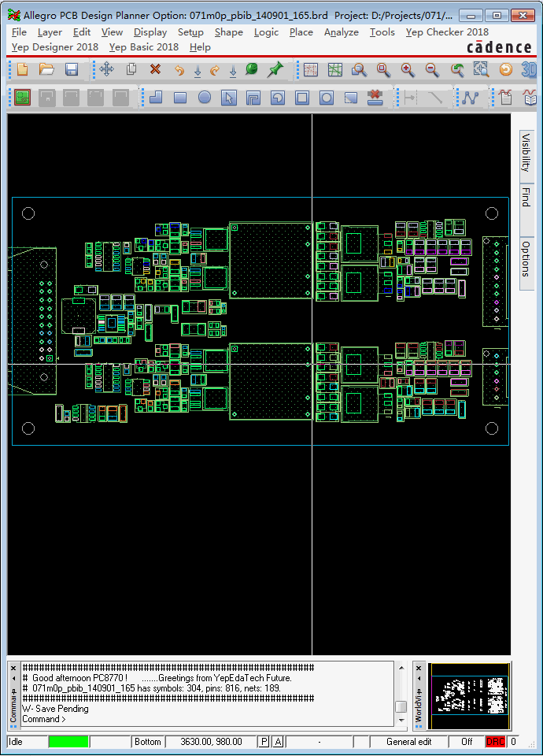Close the WorldView panel with its X
Image resolution: width=543 pixels, height=756 pixels.
click(x=419, y=669)
